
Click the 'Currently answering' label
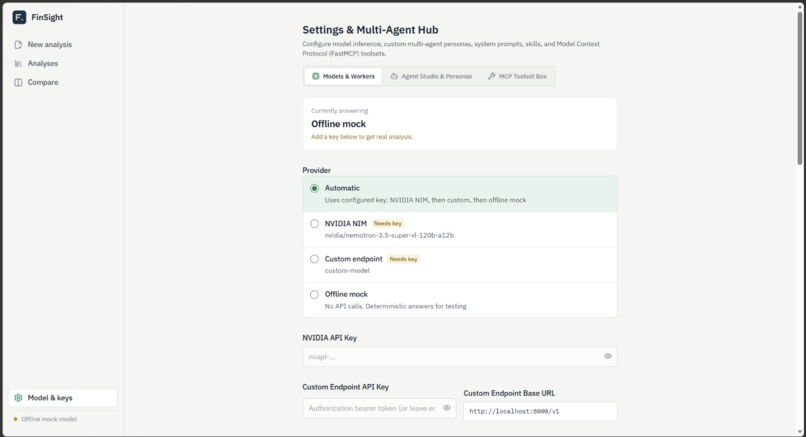click(339, 111)
